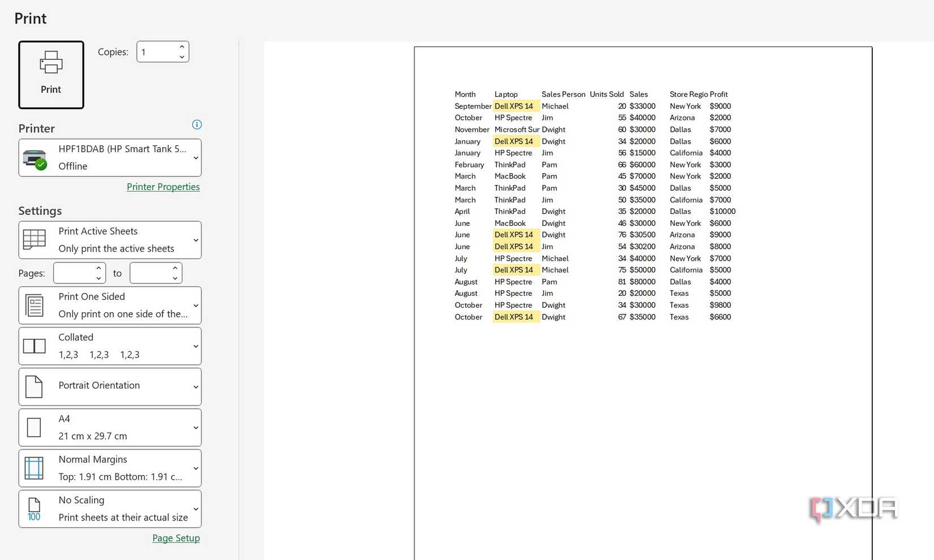This screenshot has height=560, width=934.
Task: Click the Print One Sided page icon
Action: point(35,305)
